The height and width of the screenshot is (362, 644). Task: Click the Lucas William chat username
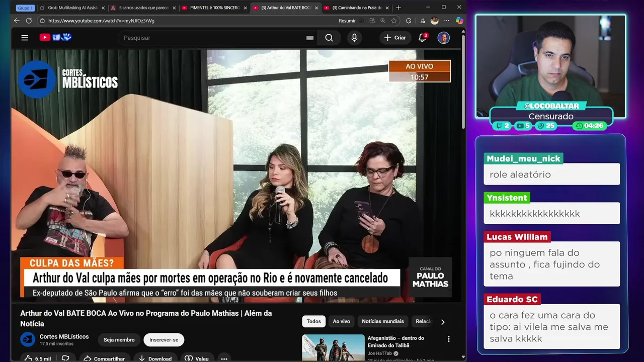point(517,237)
